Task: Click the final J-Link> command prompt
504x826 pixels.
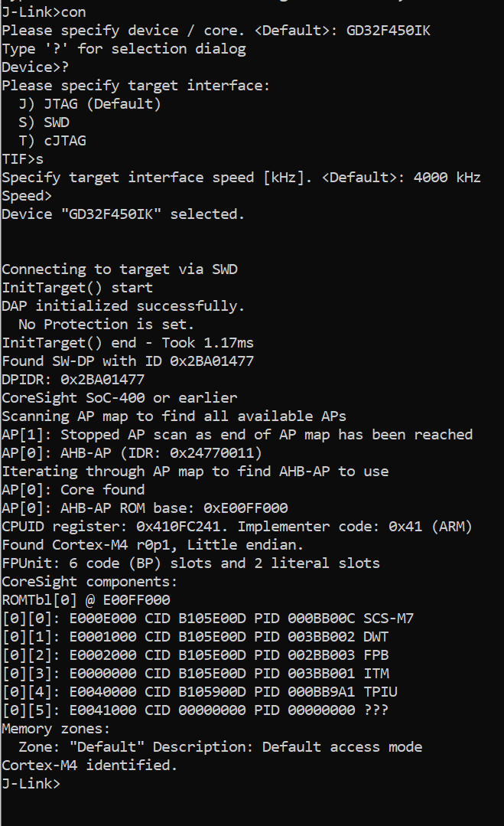Action: coord(31,783)
